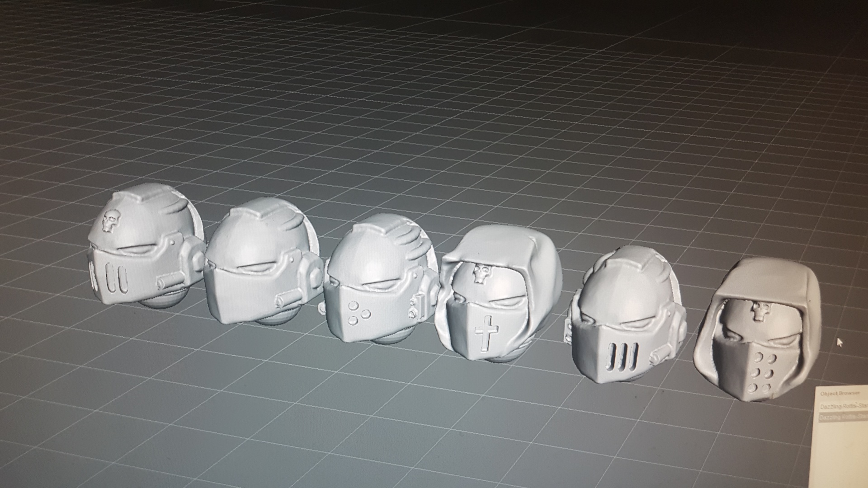868x488 pixels.
Task: Click the Object Browser panel title
Action: coord(840,393)
